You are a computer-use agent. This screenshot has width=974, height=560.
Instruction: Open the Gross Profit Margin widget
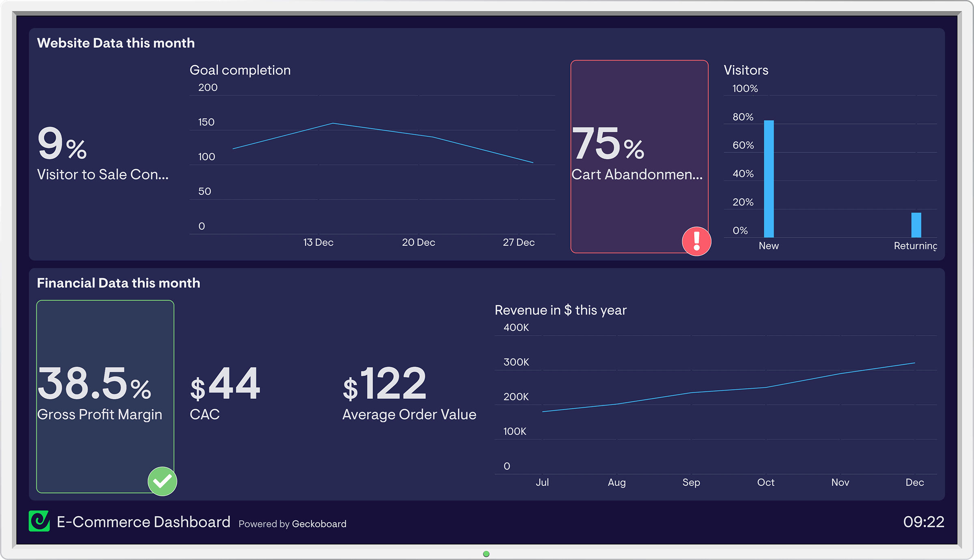(105, 397)
